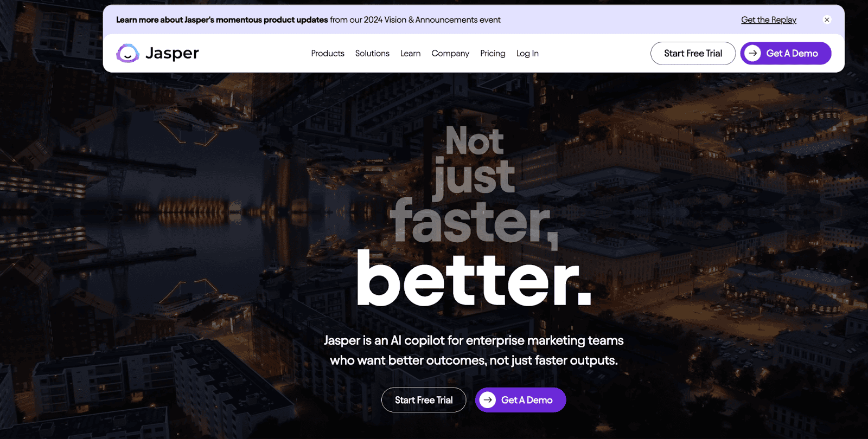
Task: Expand the Learn navigation item
Action: (x=410, y=53)
